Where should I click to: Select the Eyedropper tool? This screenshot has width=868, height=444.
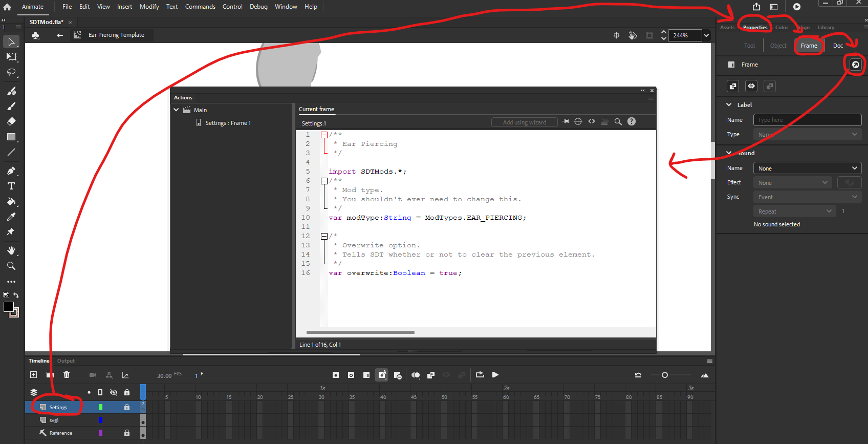[11, 217]
